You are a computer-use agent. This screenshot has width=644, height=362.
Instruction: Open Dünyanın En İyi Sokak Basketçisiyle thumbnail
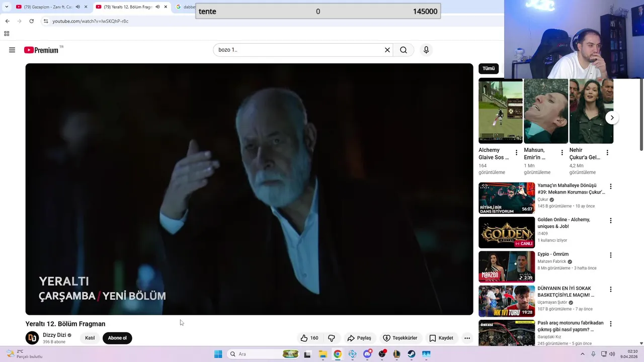tap(507, 301)
